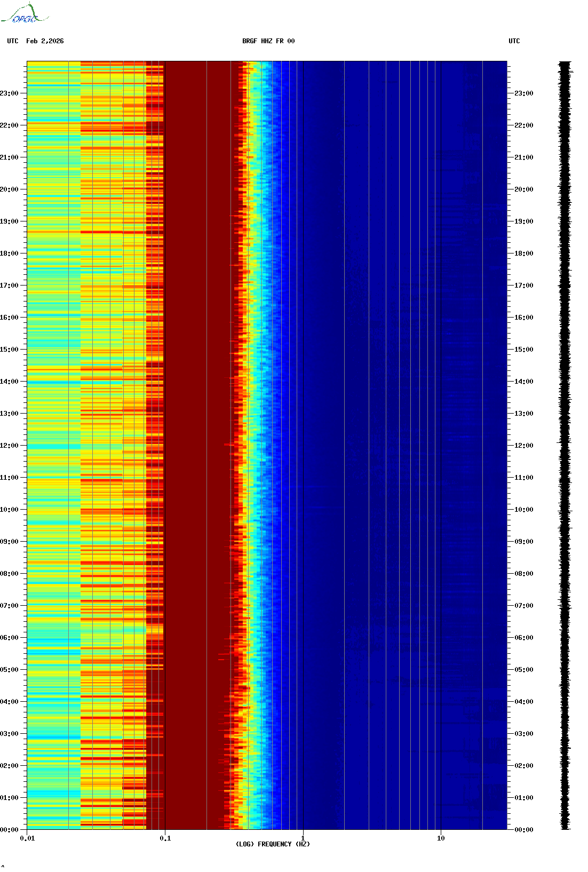Click the 15:00 label on the right time axis
The height and width of the screenshot is (872, 588).
(523, 350)
